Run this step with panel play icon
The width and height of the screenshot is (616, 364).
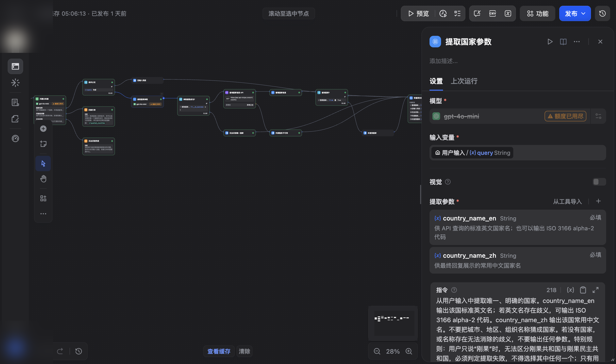[x=550, y=42]
